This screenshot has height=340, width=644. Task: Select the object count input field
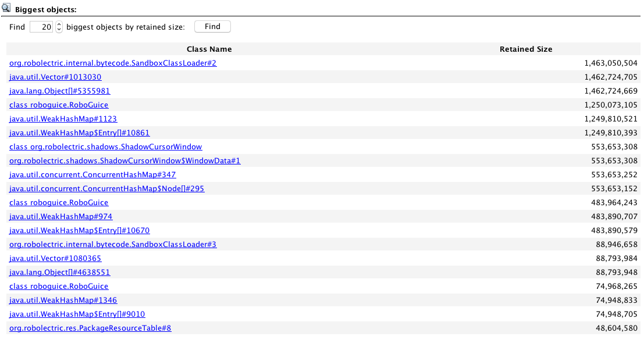41,26
